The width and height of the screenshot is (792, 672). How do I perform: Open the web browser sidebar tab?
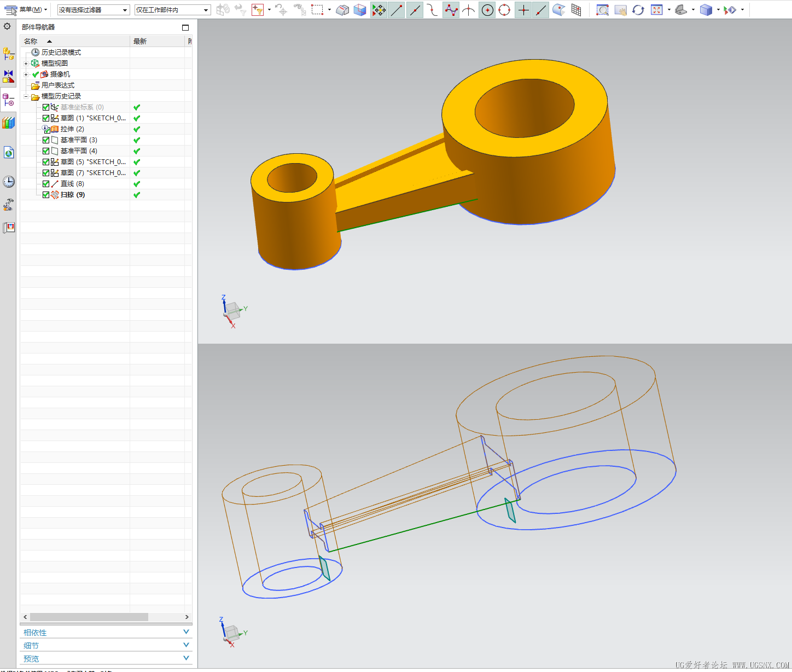click(x=8, y=152)
